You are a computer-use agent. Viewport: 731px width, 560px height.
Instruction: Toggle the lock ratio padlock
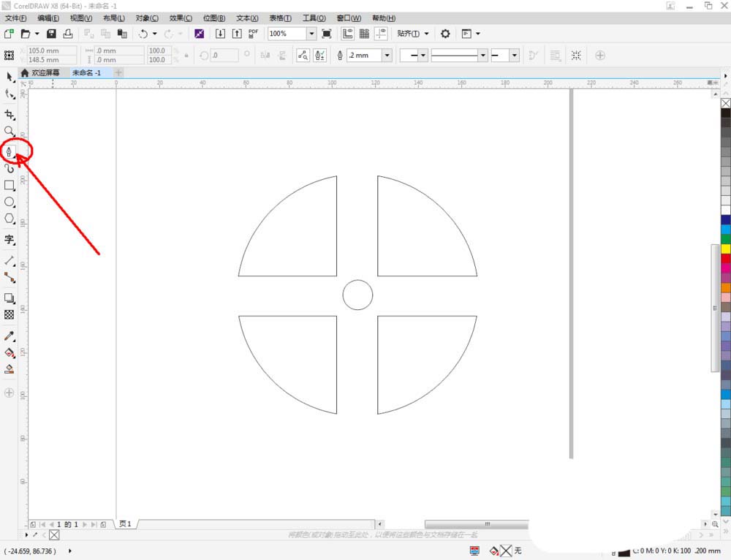pos(186,56)
